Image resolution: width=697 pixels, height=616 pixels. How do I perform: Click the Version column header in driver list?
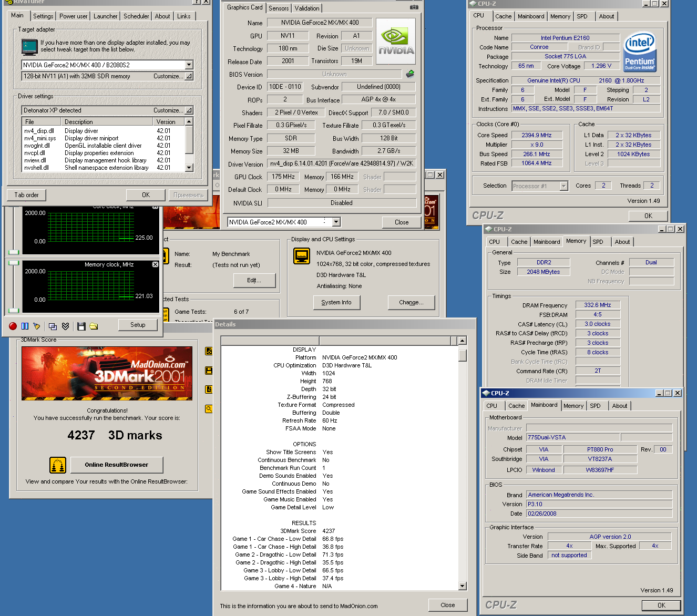pyautogui.click(x=169, y=122)
